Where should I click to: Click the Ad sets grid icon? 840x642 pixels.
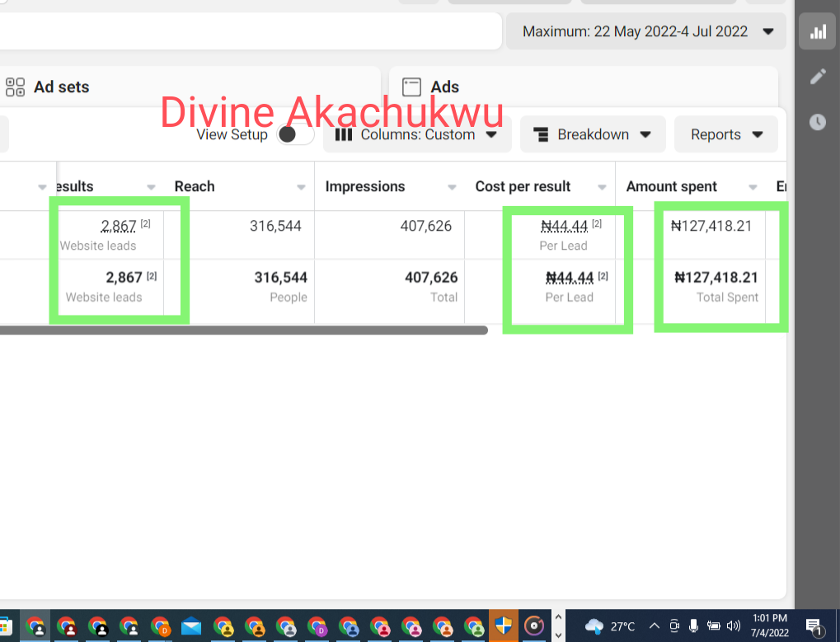(15, 87)
